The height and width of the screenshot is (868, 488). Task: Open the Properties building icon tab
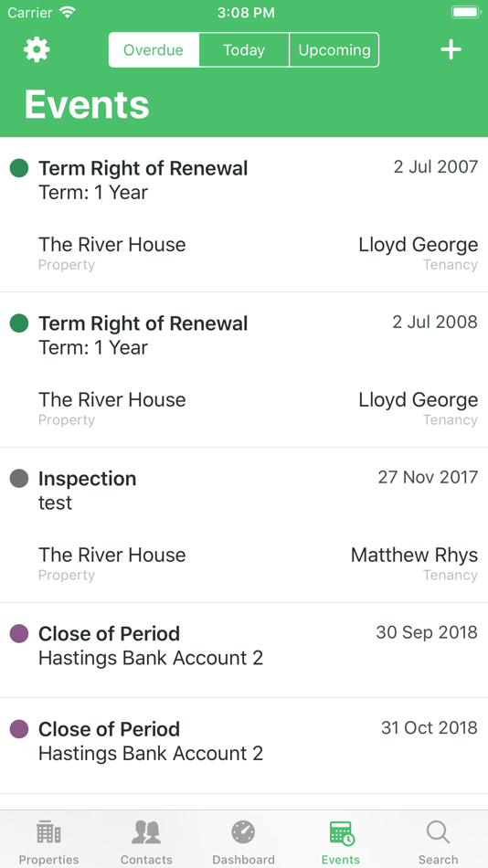[48, 842]
